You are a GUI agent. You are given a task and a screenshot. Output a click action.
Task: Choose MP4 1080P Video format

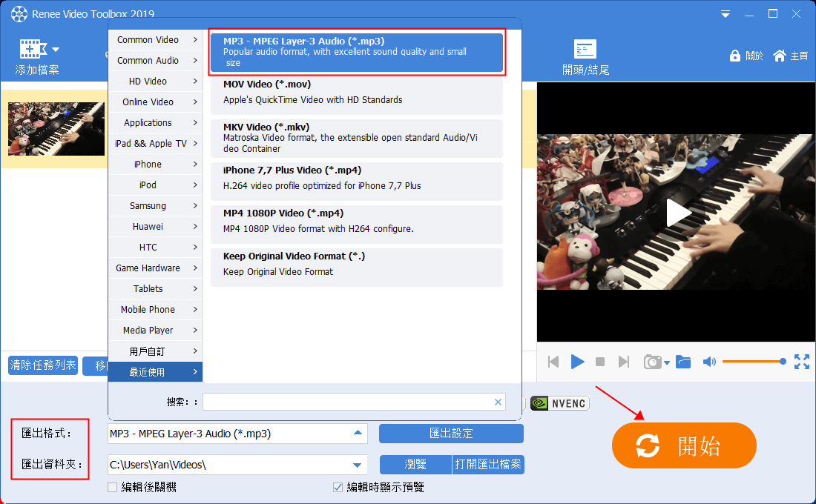pyautogui.click(x=357, y=225)
